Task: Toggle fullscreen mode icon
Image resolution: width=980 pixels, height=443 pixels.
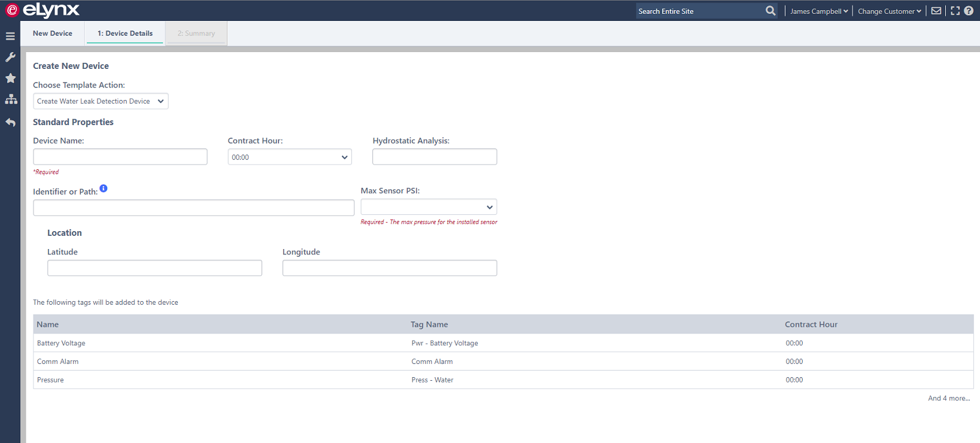Action: [955, 11]
